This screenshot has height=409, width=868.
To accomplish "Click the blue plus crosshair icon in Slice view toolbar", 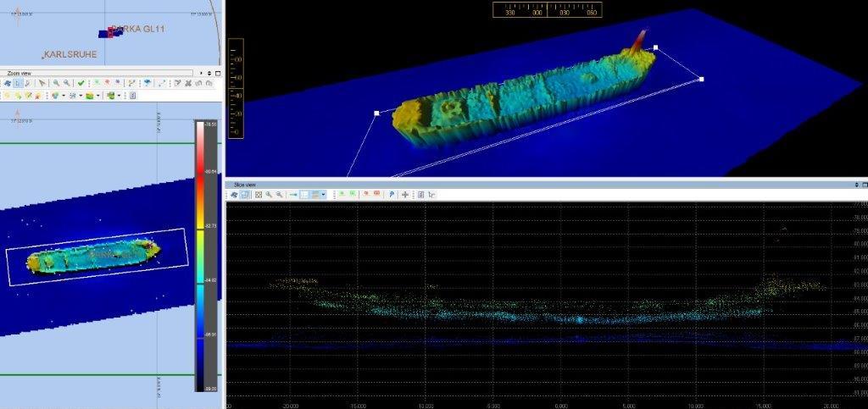I will click(405, 195).
